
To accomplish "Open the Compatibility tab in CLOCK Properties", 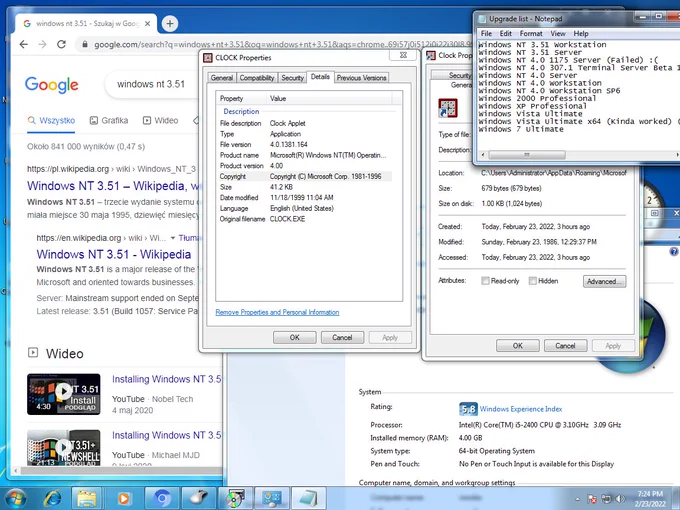I will pos(257,78).
